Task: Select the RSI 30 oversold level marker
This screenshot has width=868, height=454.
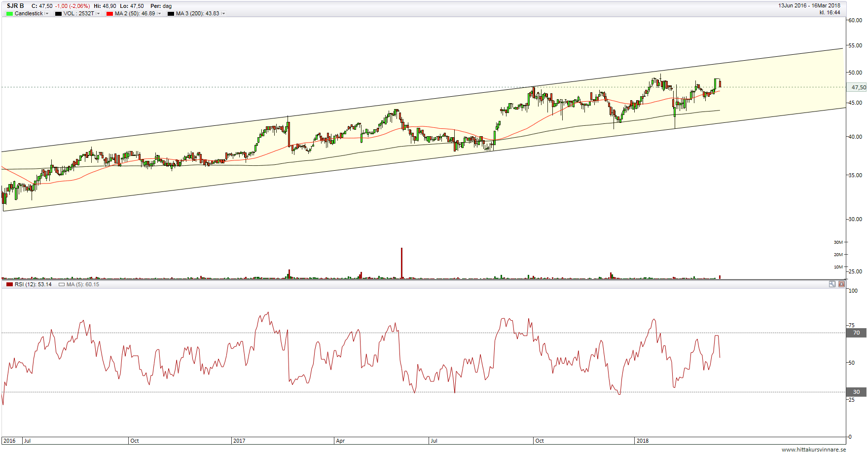Action: tap(857, 392)
